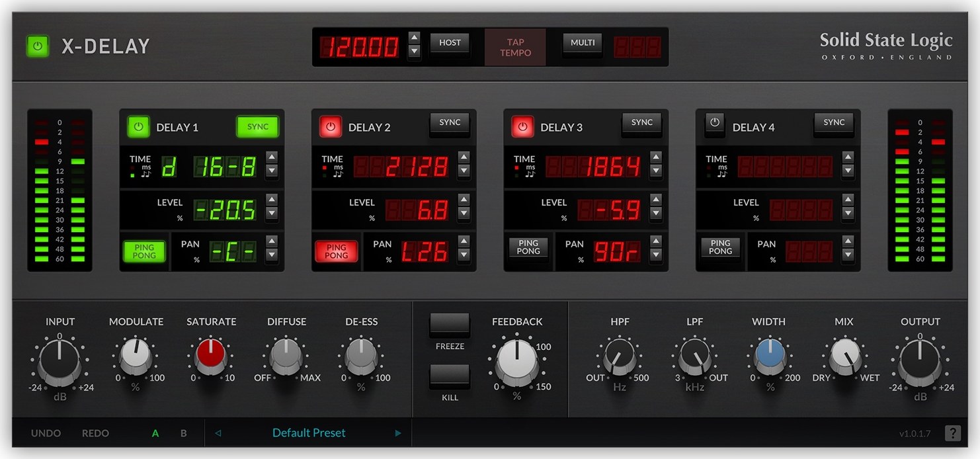Enable SYNC on Delay 4

834,123
